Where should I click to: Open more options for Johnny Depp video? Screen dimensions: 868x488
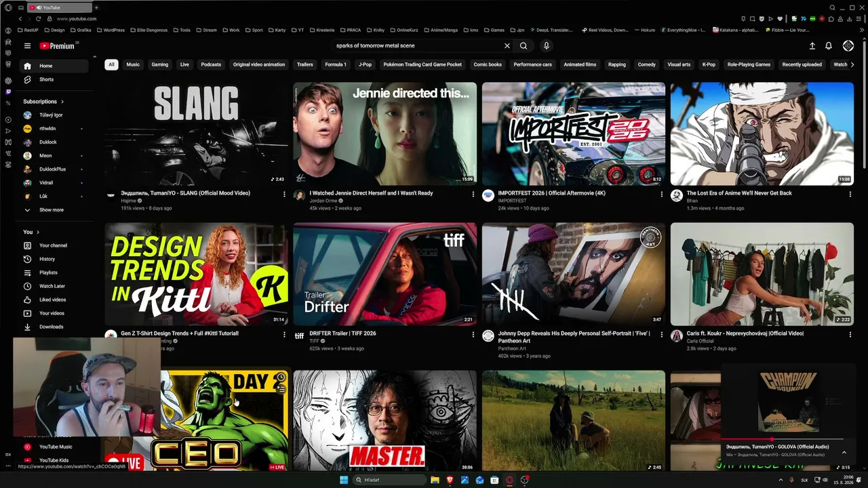tap(661, 335)
